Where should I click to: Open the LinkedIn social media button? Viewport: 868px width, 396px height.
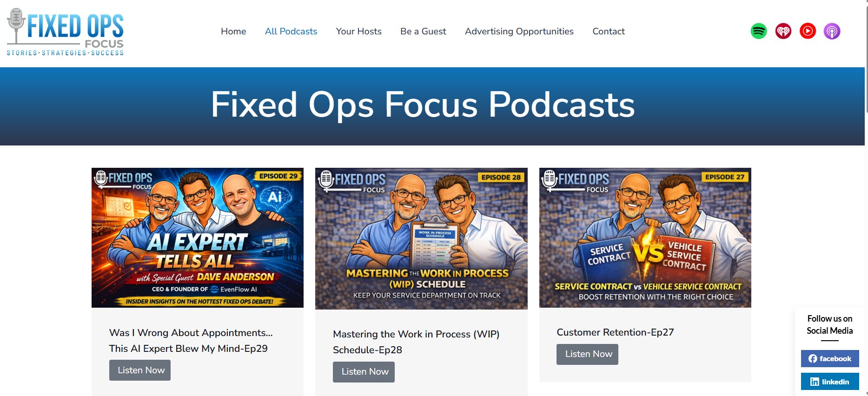click(x=829, y=382)
